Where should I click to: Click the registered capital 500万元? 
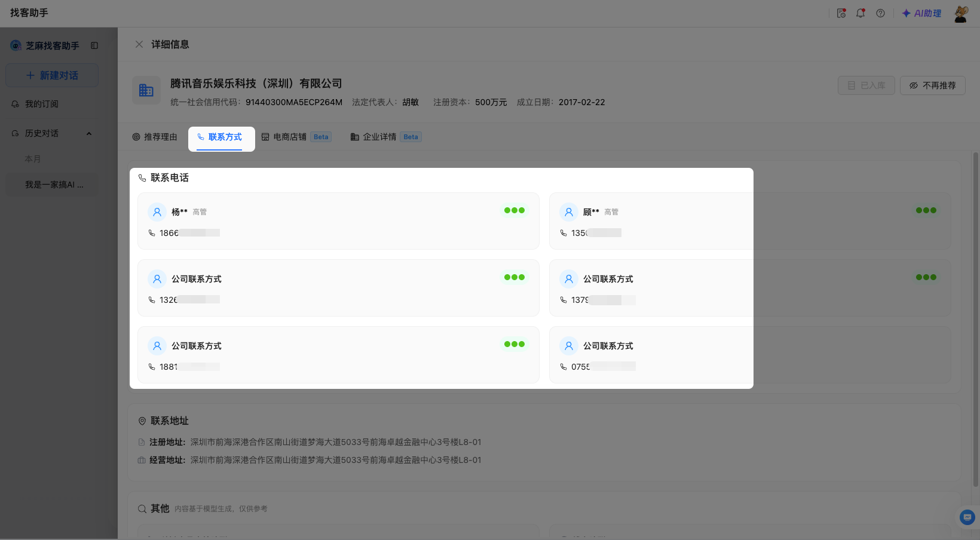pyautogui.click(x=491, y=102)
